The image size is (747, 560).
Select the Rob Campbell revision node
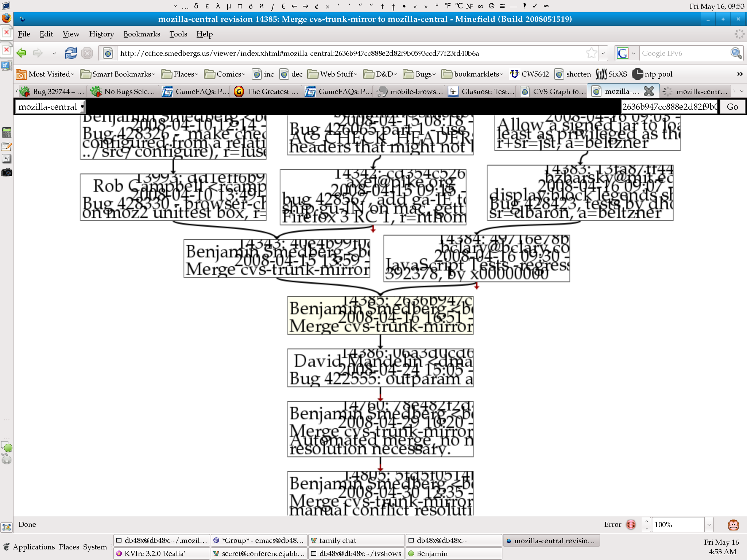(x=173, y=197)
